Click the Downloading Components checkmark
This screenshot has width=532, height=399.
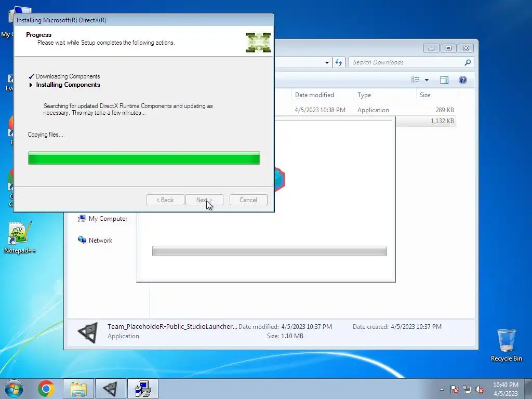(31, 76)
